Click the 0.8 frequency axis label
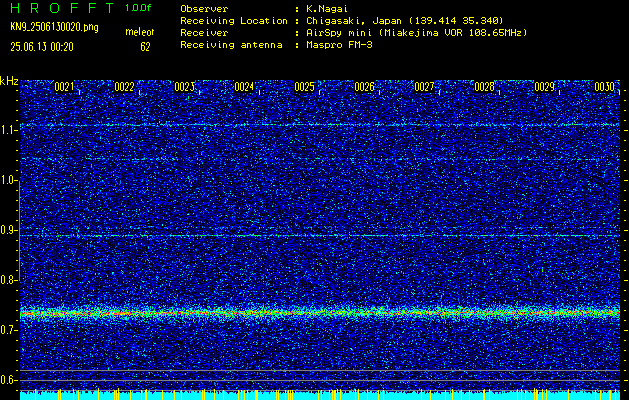Screen dimensions: 629x400 tap(8, 280)
